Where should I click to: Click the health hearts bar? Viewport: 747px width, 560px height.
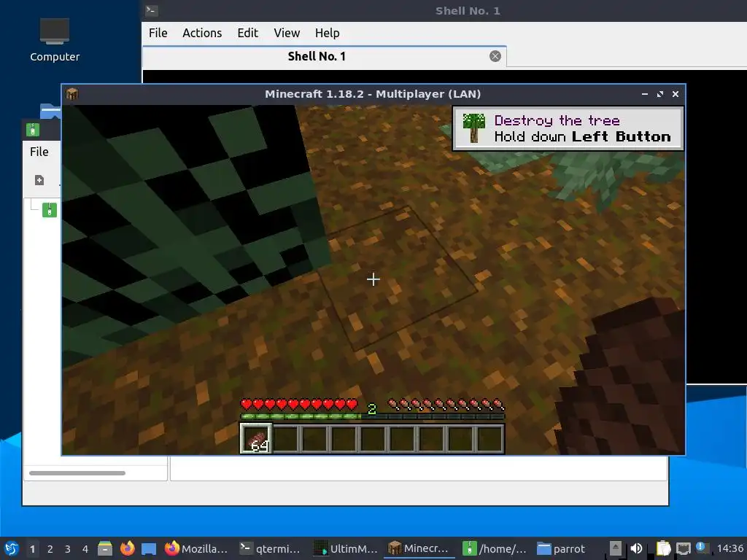[298, 404]
